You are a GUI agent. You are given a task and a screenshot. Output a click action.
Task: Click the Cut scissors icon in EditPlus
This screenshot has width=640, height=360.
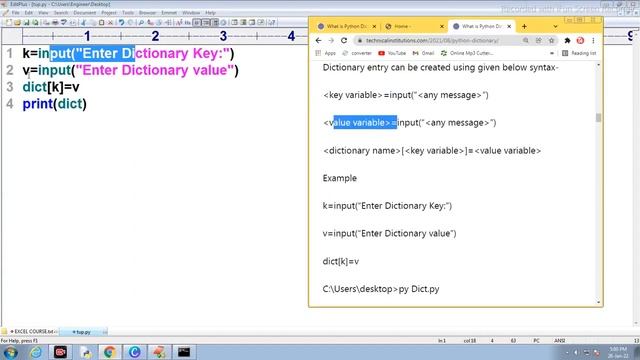click(x=84, y=22)
